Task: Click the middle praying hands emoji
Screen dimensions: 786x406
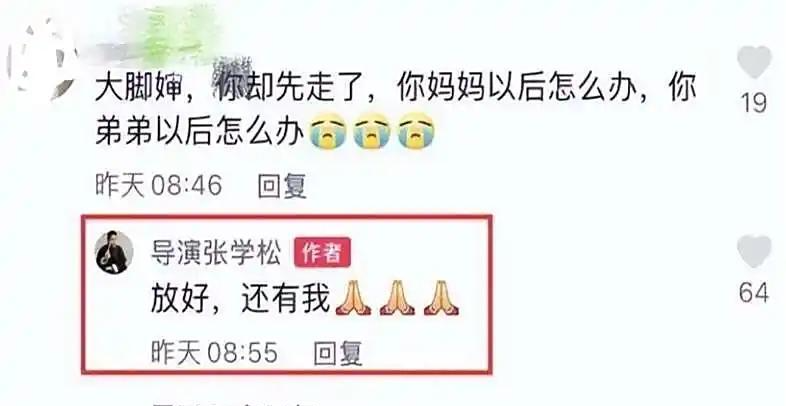Action: tap(398, 298)
